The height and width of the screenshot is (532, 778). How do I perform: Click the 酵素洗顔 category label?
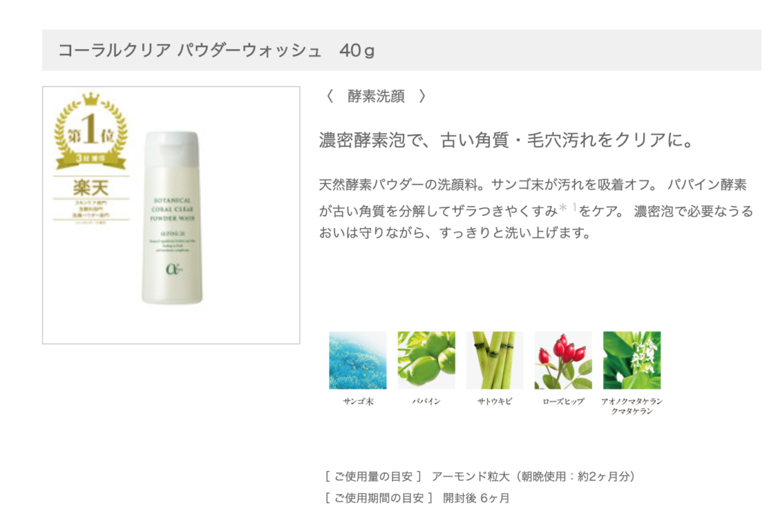point(376,96)
